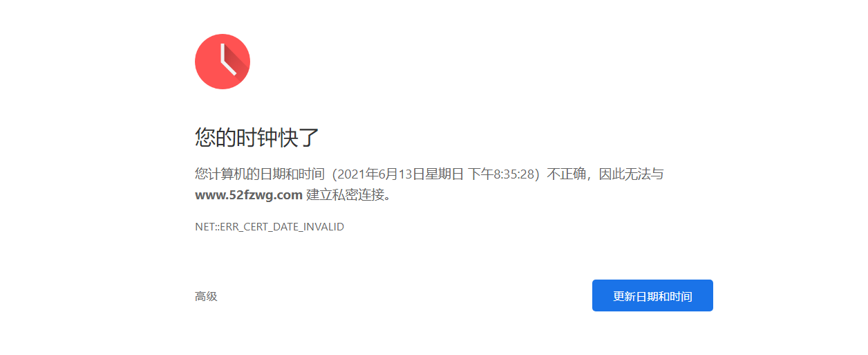Click the time 下午8:35:28 in the message
The image size is (868, 355).
pyautogui.click(x=503, y=174)
